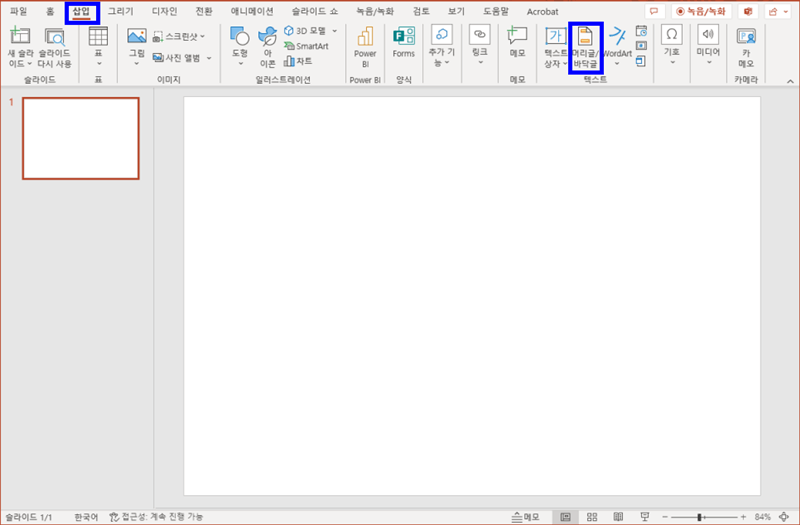Switch to the Slide Show (슬라이드 쇼) tab
Screen dimensions: 800x525
315,11
